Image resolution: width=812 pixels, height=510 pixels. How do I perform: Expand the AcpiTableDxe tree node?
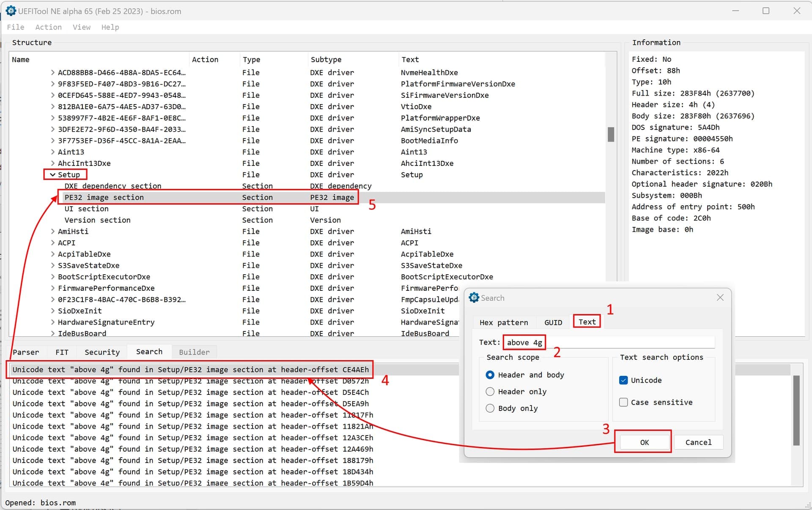coord(52,254)
